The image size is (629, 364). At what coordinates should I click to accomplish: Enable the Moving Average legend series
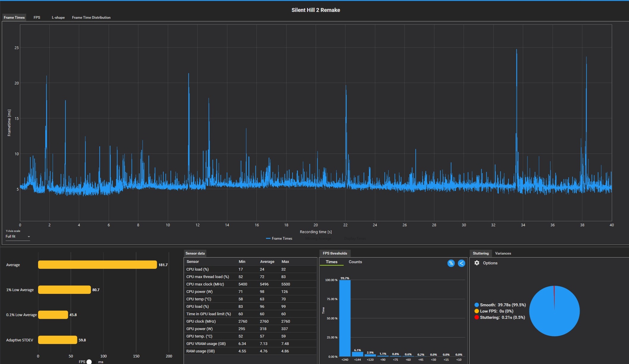[x=318, y=239]
